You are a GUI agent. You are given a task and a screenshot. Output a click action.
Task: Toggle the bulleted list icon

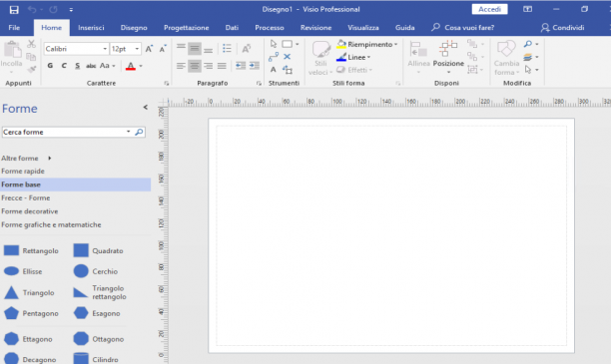227,48
